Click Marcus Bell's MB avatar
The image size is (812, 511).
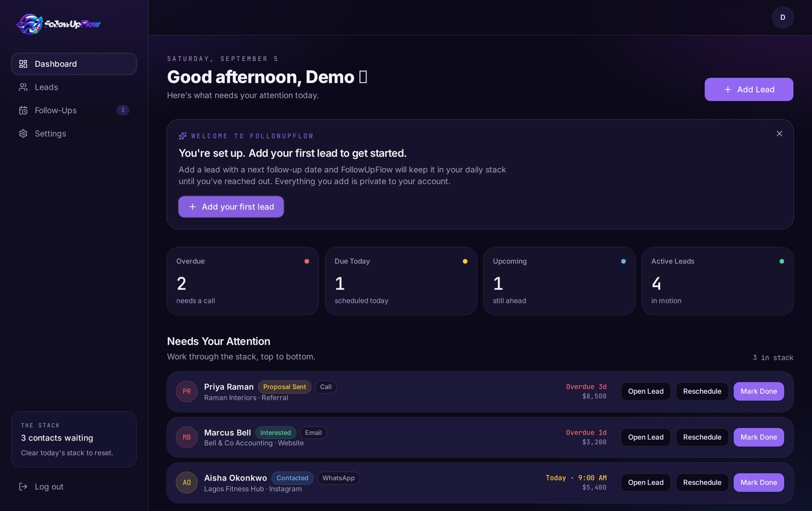coord(187,437)
